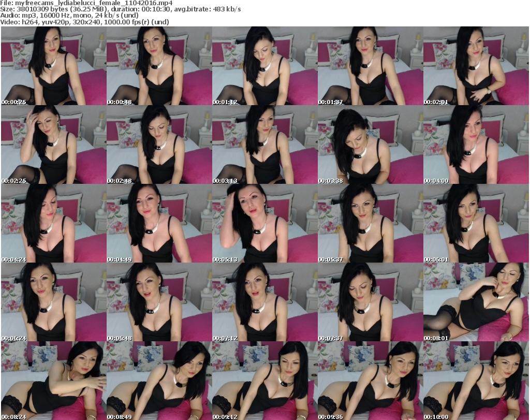Image resolution: width=530 pixels, height=420 pixels.
Task: Click the Size and duration info line
Action: [121, 9]
